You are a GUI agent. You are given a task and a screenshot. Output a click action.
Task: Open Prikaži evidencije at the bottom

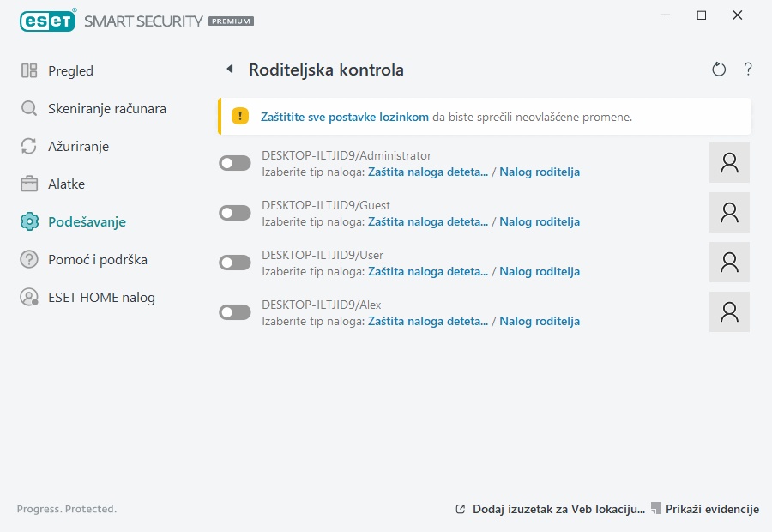pyautogui.click(x=712, y=510)
